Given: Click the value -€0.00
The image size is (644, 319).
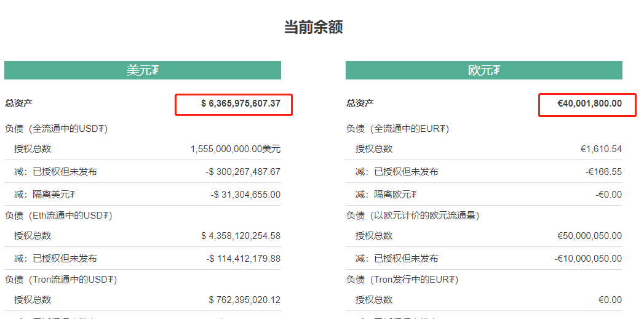Looking at the screenshot, I should [x=609, y=195].
